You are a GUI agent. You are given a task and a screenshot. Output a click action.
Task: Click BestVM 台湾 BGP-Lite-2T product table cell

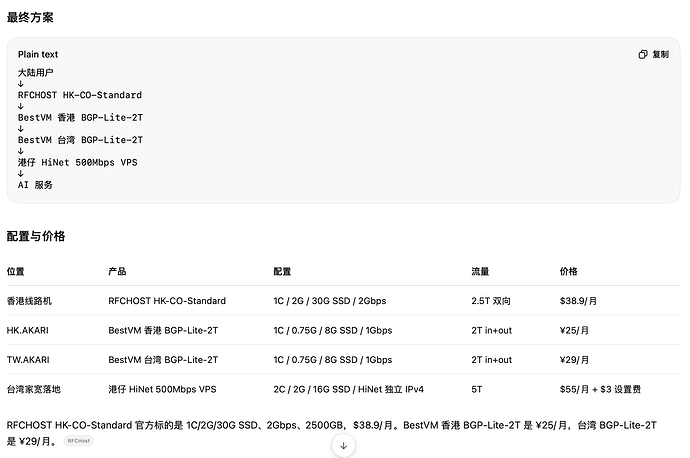[x=163, y=360]
